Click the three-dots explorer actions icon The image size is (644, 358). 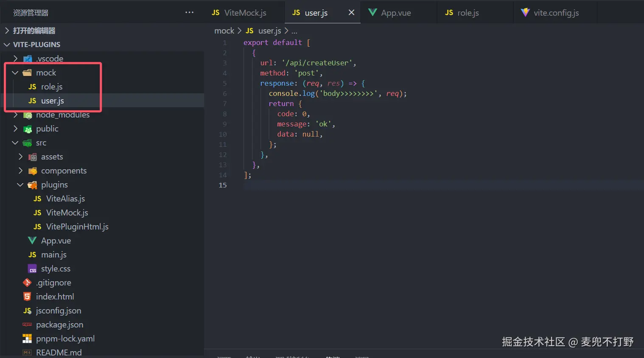189,12
